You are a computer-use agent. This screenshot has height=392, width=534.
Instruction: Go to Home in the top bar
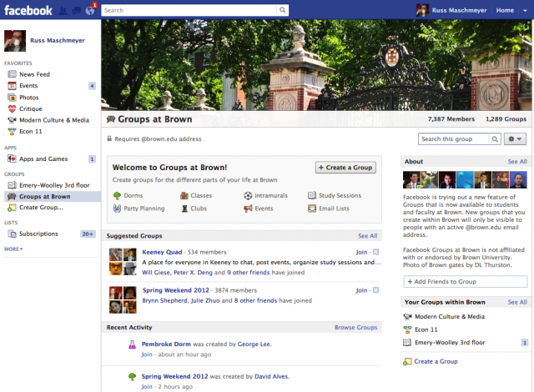click(505, 10)
